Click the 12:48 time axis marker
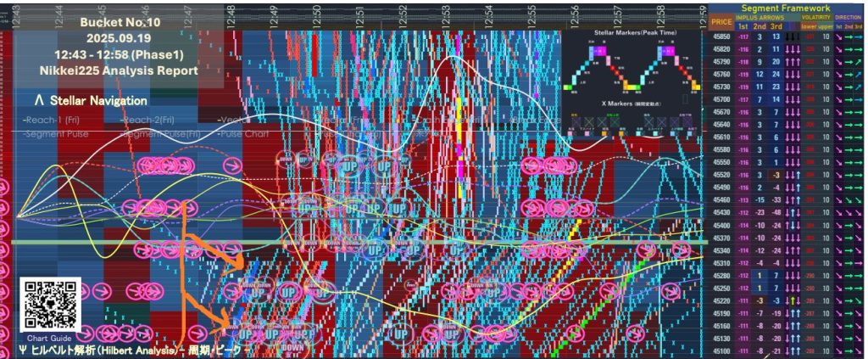The width and height of the screenshot is (868, 359). pyautogui.click(x=231, y=16)
